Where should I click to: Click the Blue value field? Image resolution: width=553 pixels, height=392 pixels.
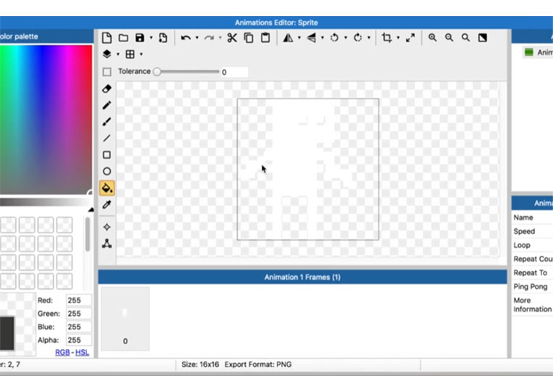click(79, 327)
